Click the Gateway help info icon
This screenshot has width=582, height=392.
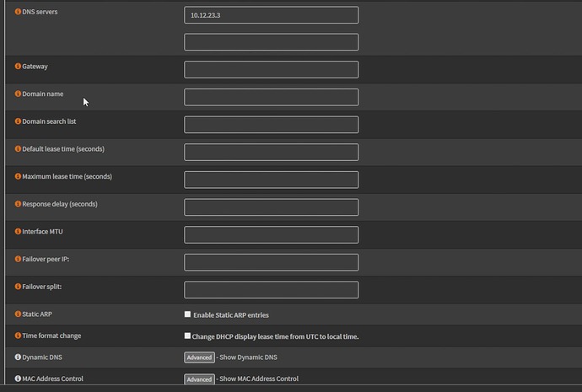click(19, 66)
